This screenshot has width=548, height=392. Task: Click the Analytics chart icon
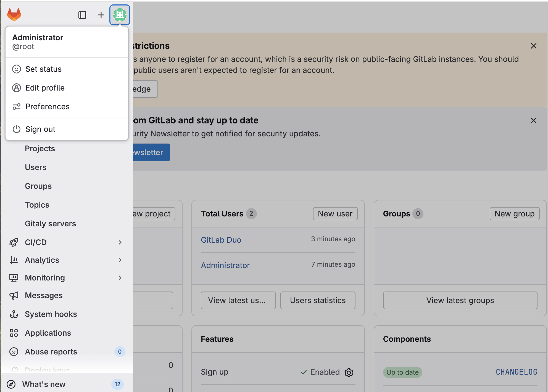[14, 260]
